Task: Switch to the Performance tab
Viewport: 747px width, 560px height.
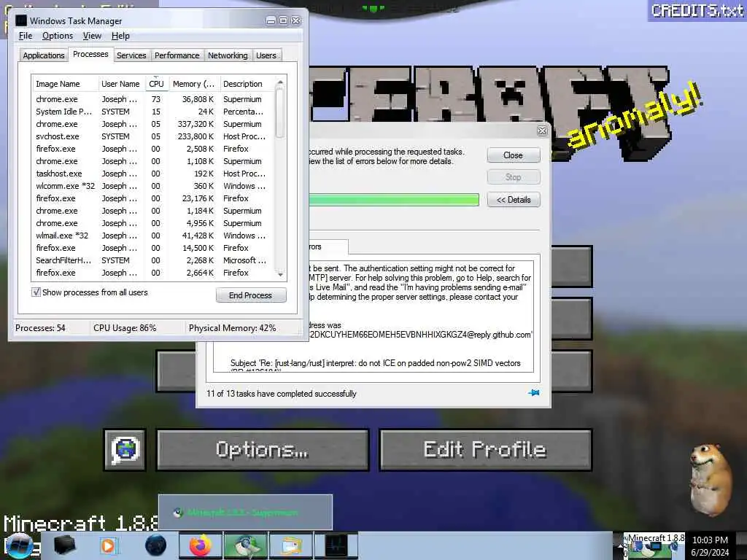Action: [177, 55]
